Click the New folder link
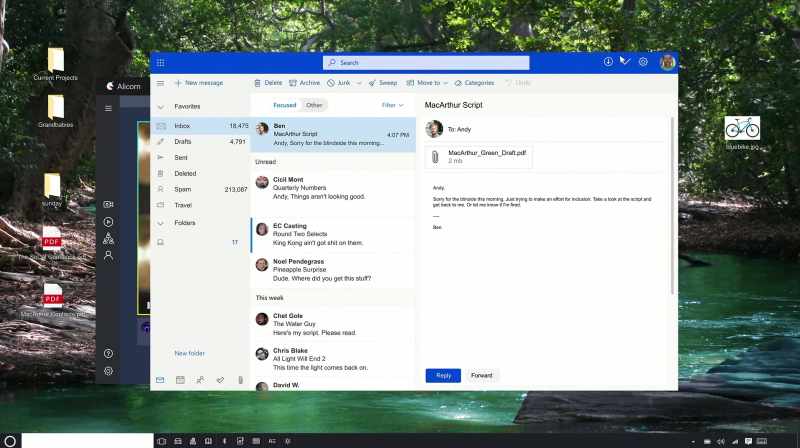The image size is (800, 448). click(189, 353)
